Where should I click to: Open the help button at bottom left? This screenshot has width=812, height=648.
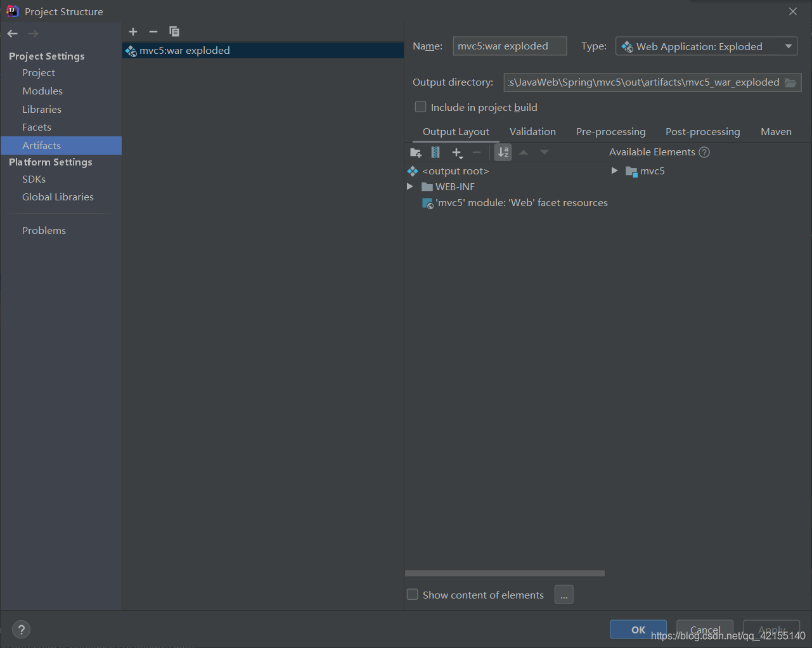click(22, 630)
